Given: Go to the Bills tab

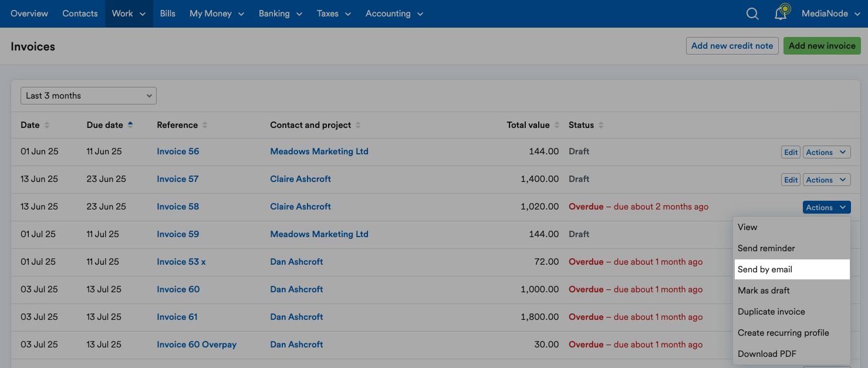Looking at the screenshot, I should 168,13.
